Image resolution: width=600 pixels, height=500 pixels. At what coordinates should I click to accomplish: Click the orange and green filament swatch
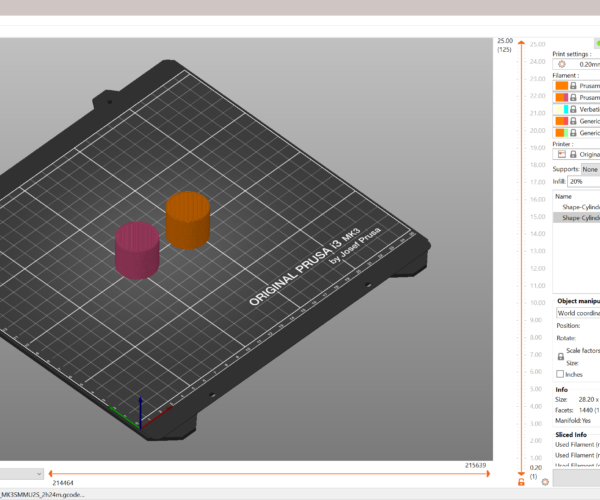561,133
